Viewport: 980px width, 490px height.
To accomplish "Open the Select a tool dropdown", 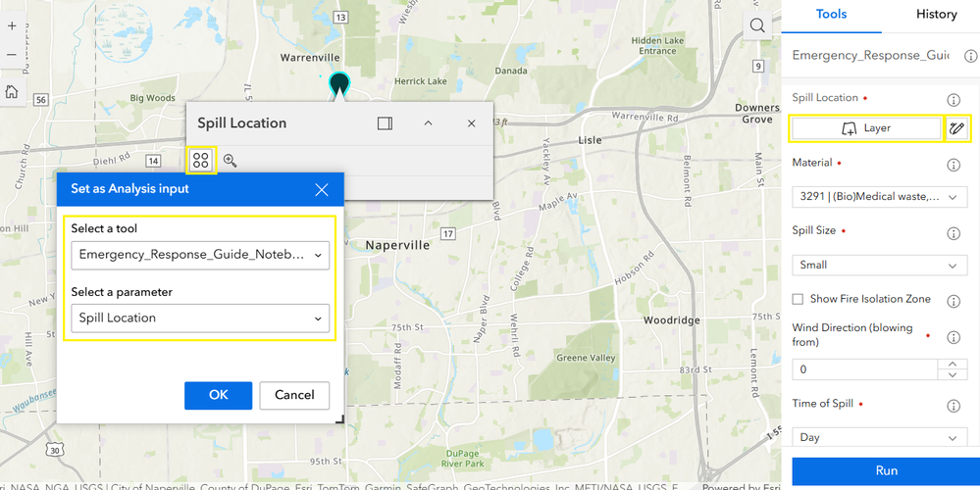I will point(200,256).
